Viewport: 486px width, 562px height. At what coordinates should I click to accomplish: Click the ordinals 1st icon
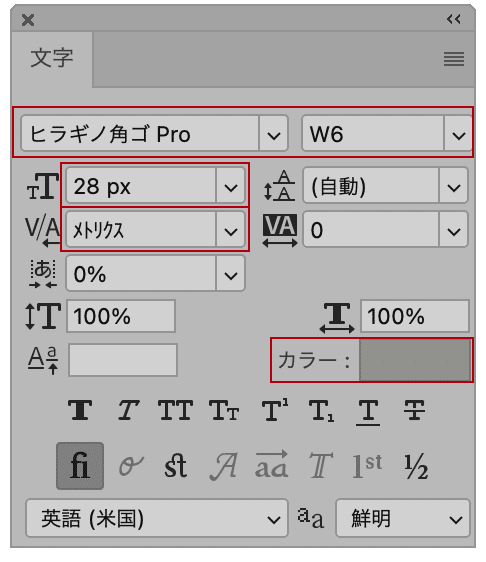point(367,466)
